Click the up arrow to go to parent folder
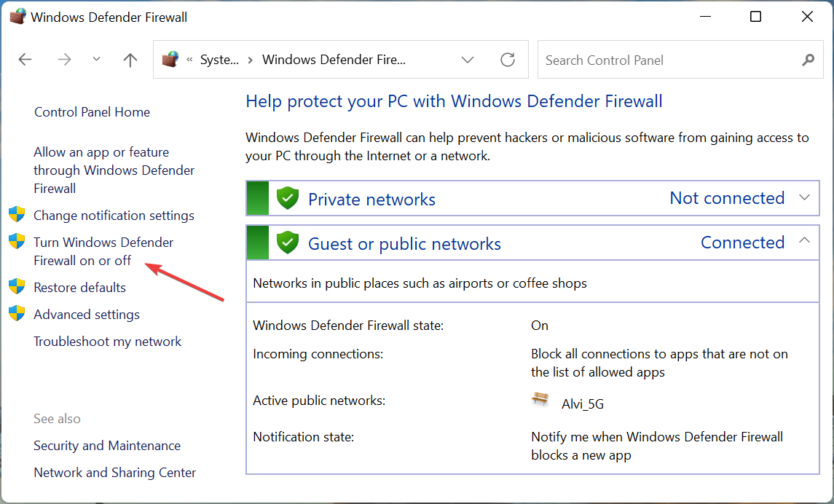Viewport: 834px width, 504px height. click(x=130, y=60)
